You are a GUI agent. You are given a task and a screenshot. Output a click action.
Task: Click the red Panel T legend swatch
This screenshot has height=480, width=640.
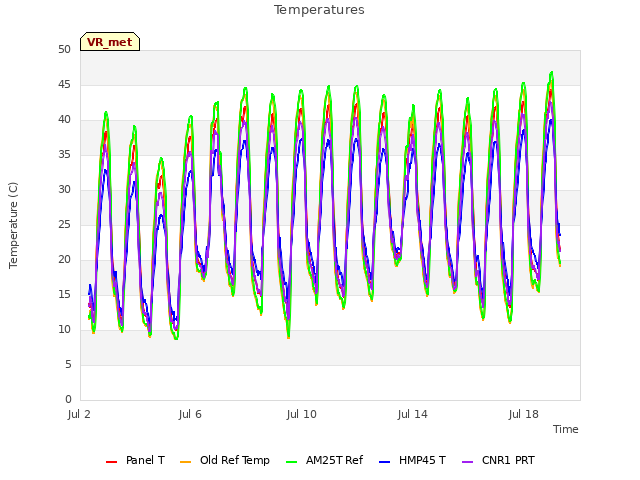click(x=111, y=462)
